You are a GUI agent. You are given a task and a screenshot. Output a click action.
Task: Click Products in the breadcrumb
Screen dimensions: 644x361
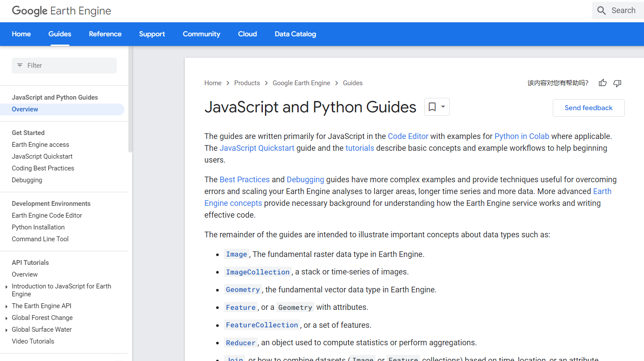coord(247,83)
